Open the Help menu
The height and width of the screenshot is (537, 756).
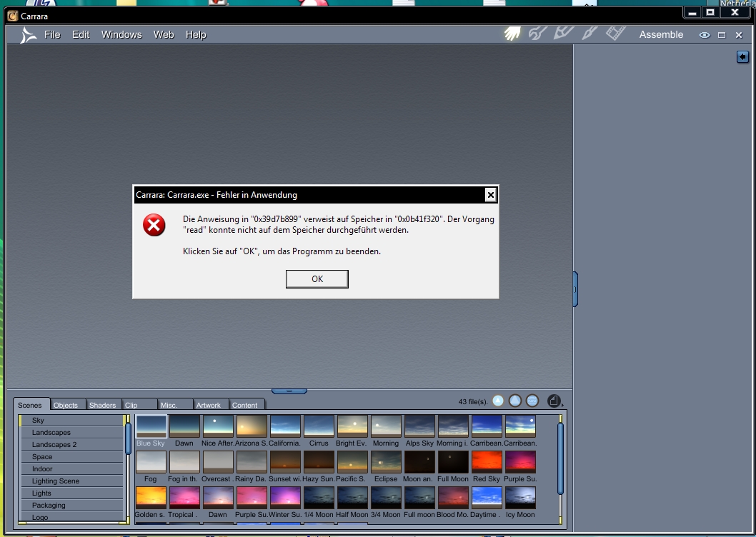point(196,35)
